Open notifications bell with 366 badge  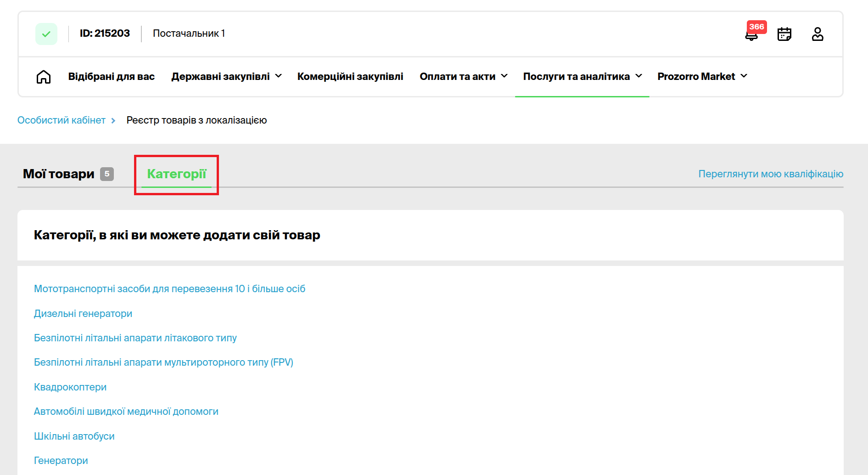point(752,34)
